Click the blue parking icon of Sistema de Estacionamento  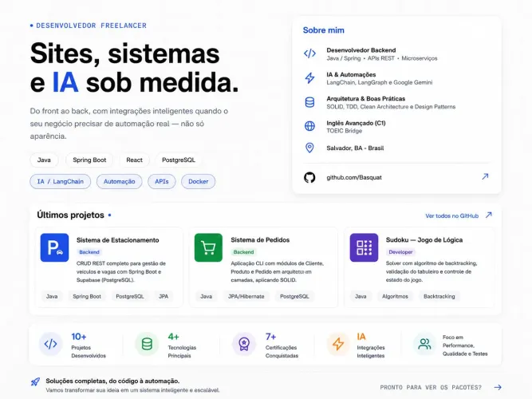click(x=54, y=247)
